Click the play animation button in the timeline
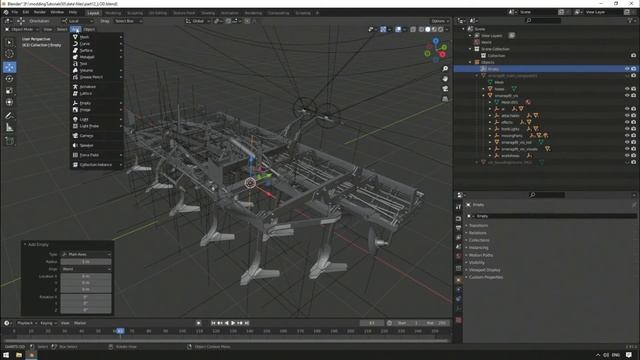The image size is (640, 360). click(233, 323)
